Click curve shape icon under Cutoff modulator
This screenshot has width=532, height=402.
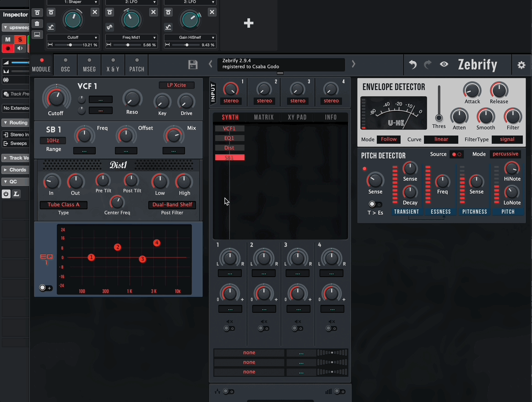[x=51, y=27]
